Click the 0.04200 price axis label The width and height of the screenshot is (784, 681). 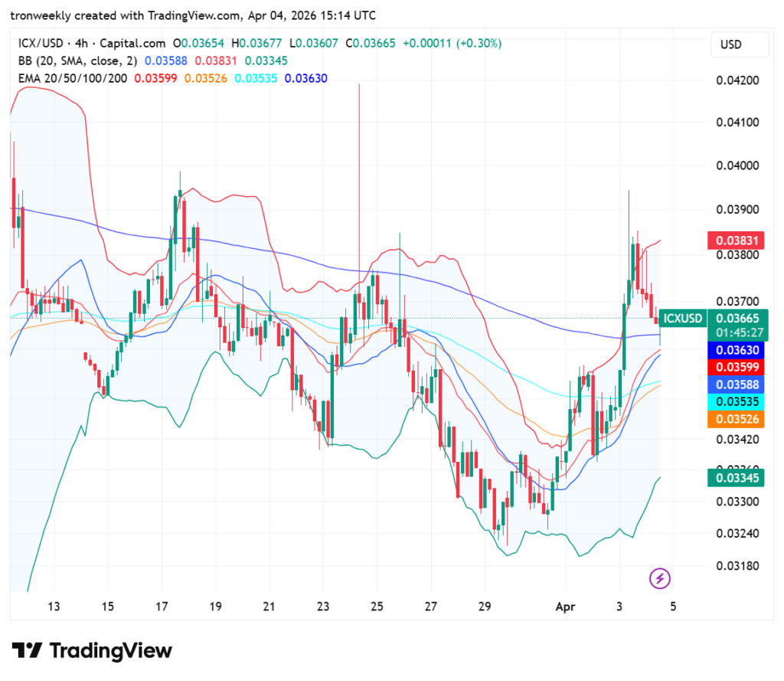pos(736,80)
